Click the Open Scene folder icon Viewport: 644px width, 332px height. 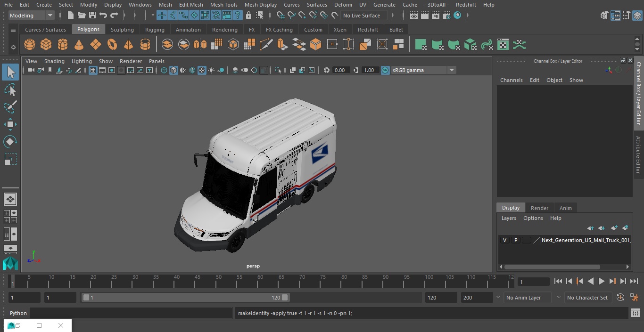82,16
